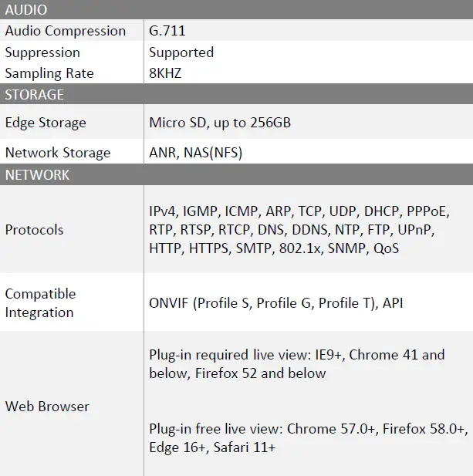The width and height of the screenshot is (473, 476).
Task: Select the Compatible Integration label
Action: click(40, 303)
